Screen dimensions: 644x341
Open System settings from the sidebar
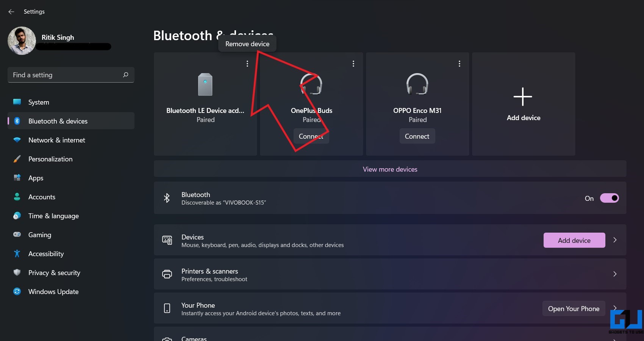click(x=71, y=102)
